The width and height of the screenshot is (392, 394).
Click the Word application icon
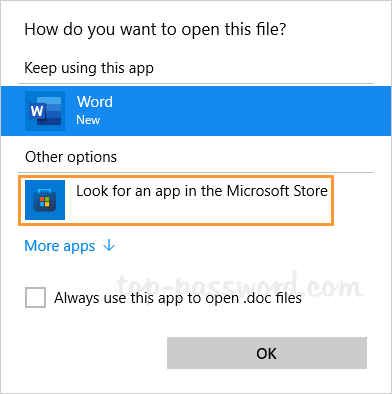pos(45,111)
